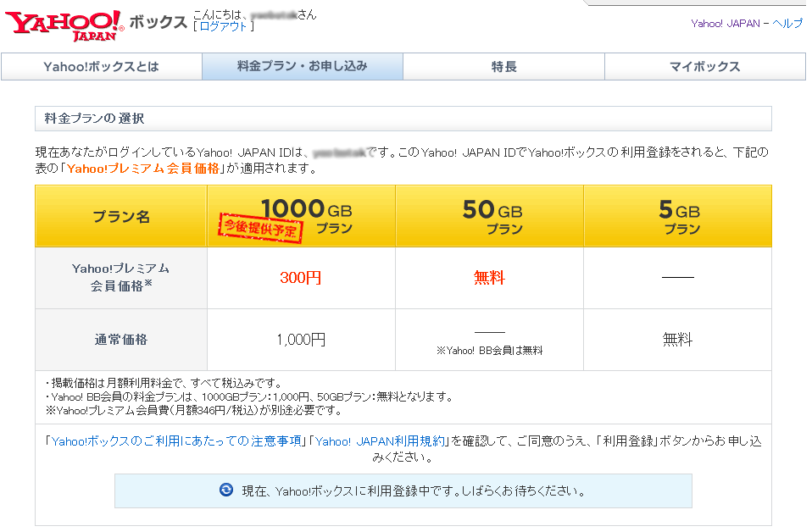
Task: Click the 掲載価格は月額利用料金で note line
Action: pos(164,383)
